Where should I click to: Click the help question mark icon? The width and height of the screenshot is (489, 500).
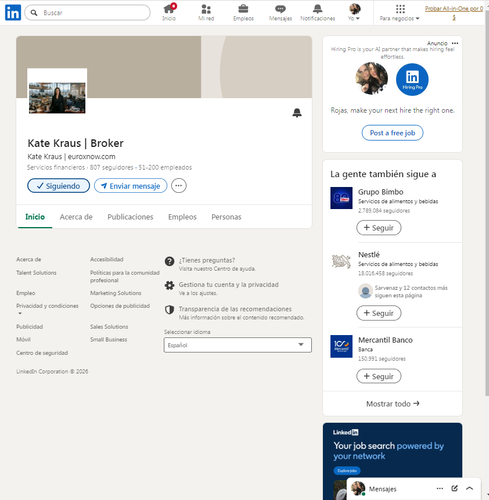coord(169,261)
